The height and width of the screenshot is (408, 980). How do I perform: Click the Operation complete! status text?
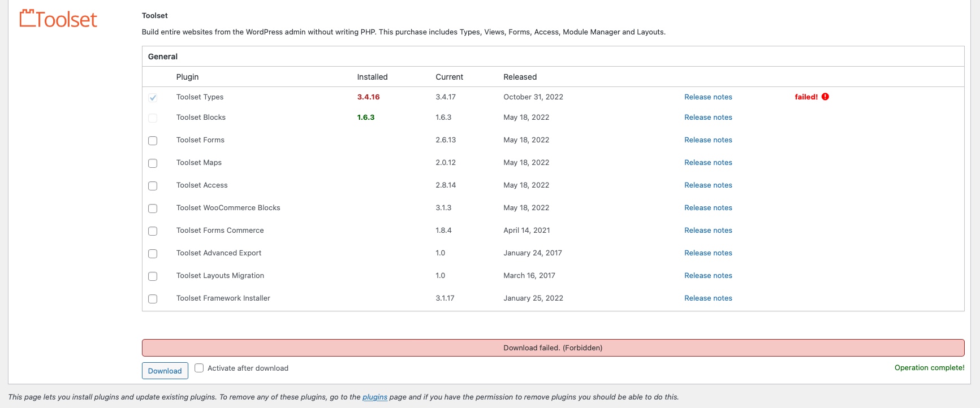coord(929,368)
